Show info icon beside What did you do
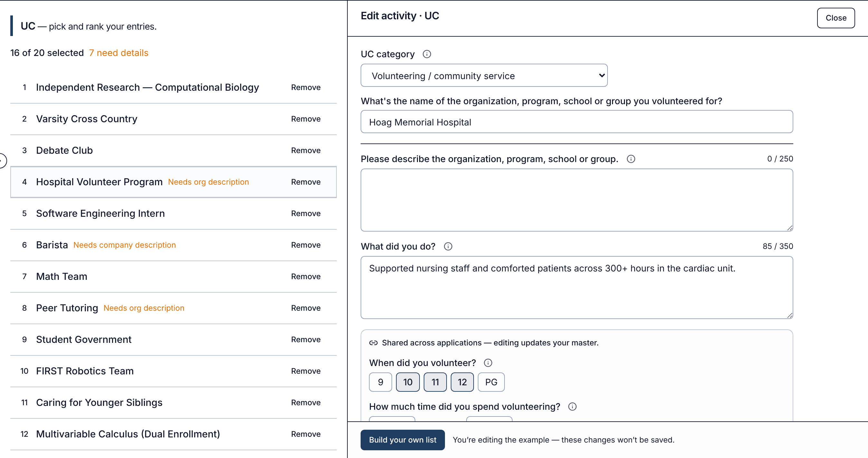 (x=448, y=246)
